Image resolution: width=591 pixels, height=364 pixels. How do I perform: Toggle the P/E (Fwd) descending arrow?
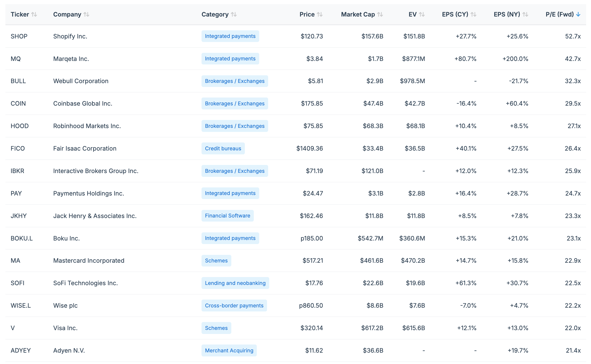pyautogui.click(x=578, y=14)
